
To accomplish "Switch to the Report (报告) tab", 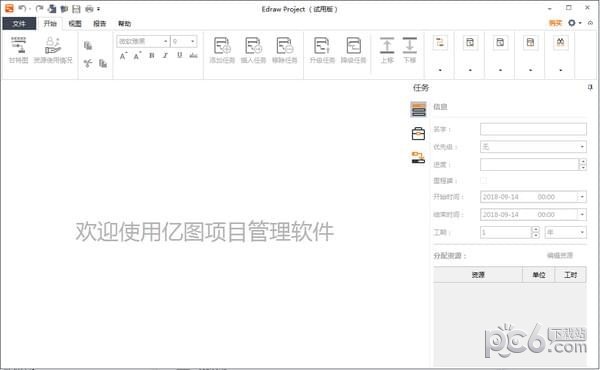I will [99, 23].
